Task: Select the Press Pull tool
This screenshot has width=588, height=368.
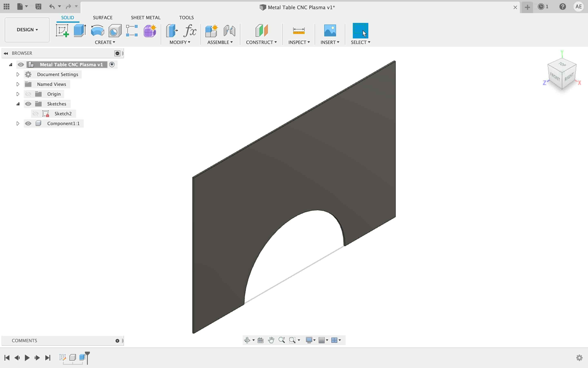Action: pyautogui.click(x=172, y=31)
